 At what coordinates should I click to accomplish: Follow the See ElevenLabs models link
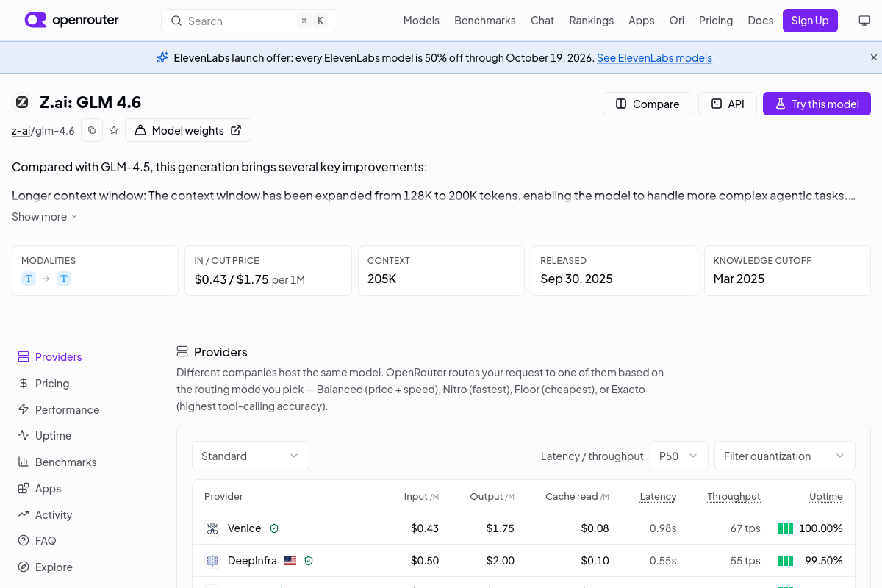click(654, 57)
